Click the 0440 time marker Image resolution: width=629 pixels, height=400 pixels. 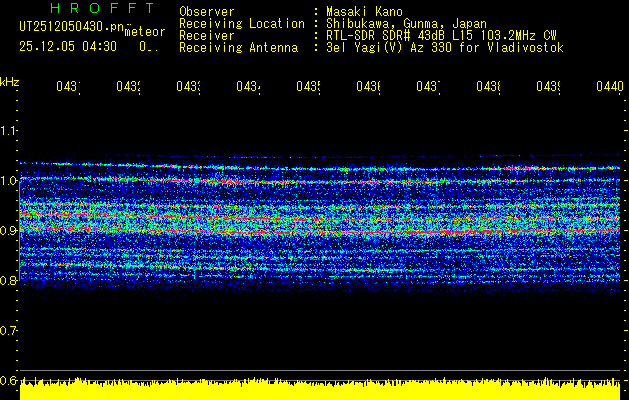point(608,88)
